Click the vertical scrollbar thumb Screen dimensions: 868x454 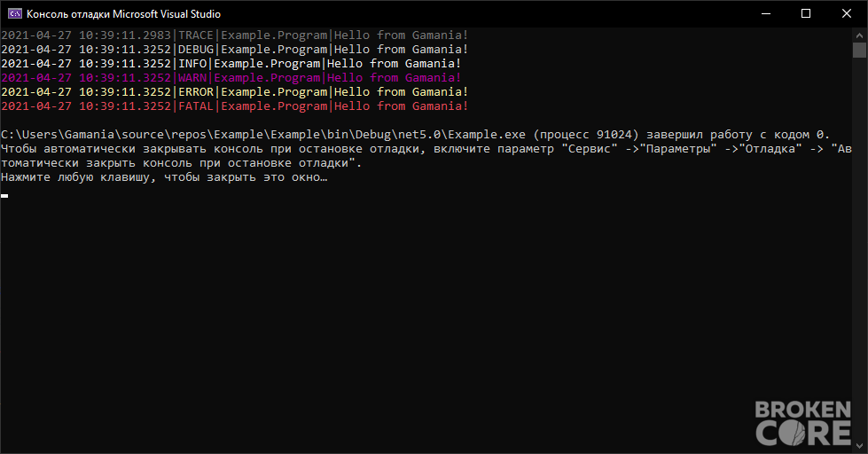859,50
